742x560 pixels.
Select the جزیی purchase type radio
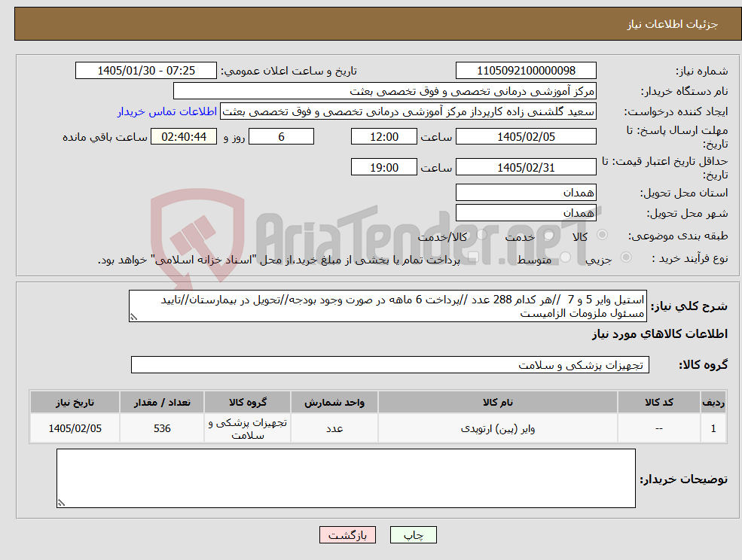click(625, 257)
